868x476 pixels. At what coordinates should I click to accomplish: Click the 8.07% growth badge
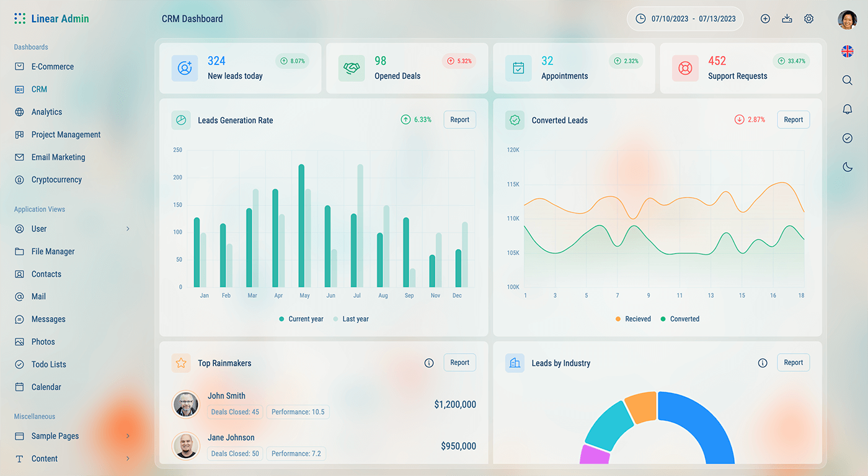[293, 61]
